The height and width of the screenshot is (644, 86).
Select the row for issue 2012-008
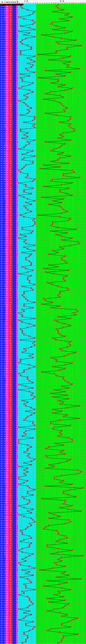43,17
